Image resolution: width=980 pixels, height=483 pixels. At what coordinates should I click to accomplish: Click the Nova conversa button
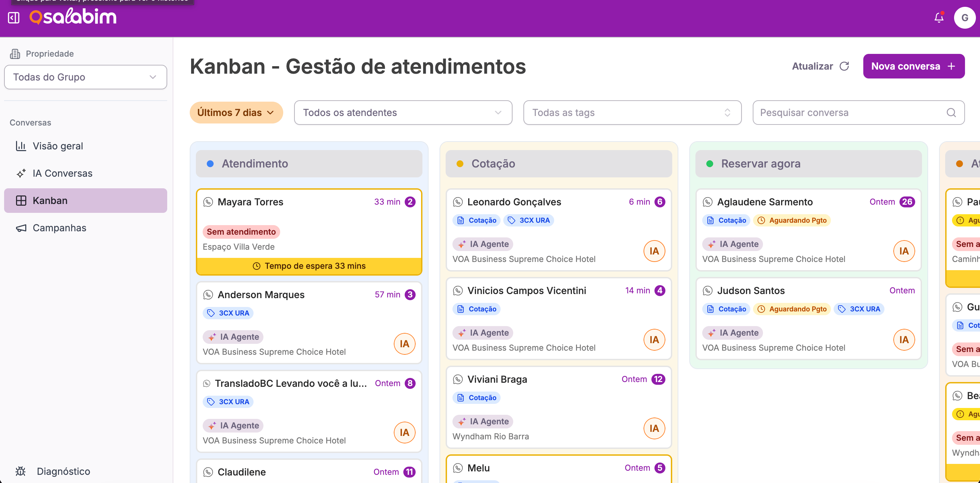tap(914, 66)
